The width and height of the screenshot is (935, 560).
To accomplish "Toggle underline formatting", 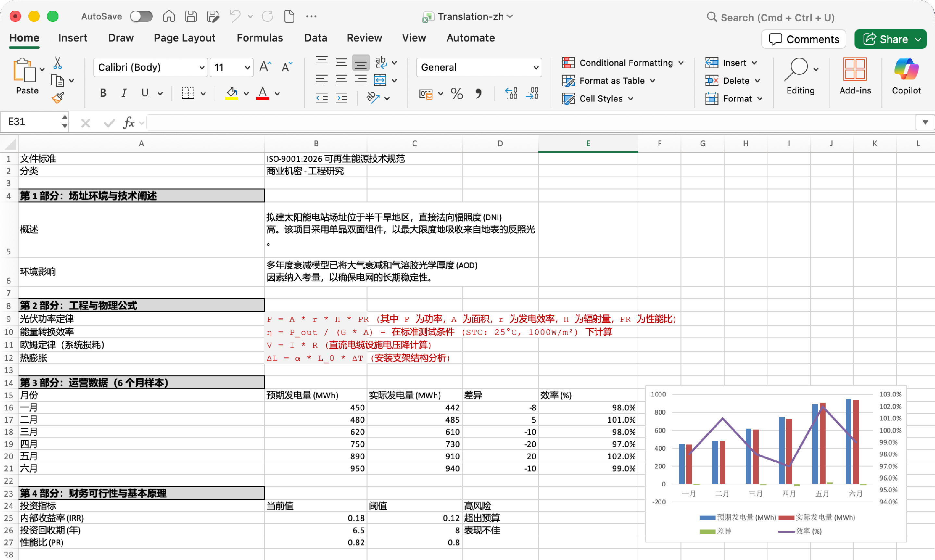I will coord(144,93).
